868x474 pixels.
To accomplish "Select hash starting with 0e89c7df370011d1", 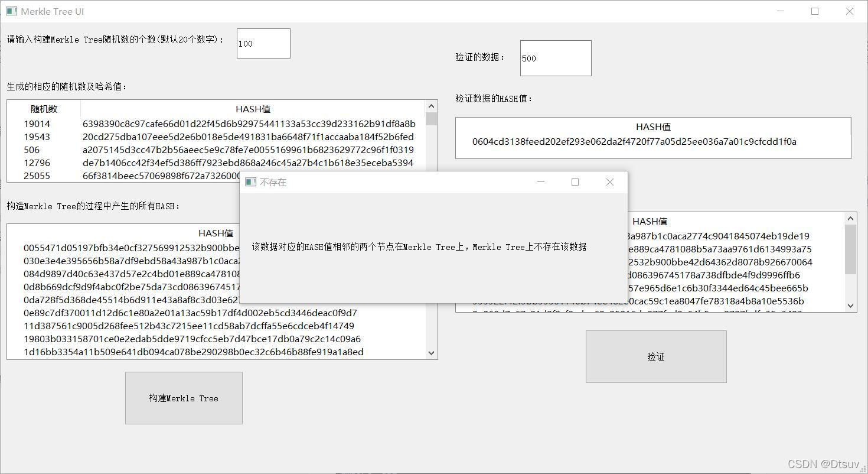I will pos(190,313).
